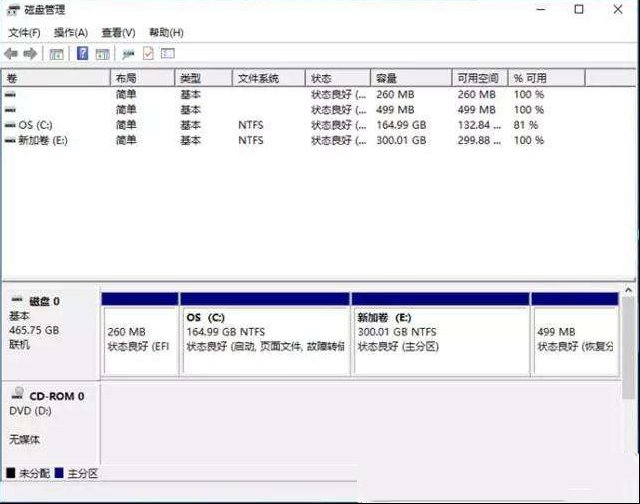640x504 pixels.
Task: Sort by the 状态 column header
Action: [338, 78]
